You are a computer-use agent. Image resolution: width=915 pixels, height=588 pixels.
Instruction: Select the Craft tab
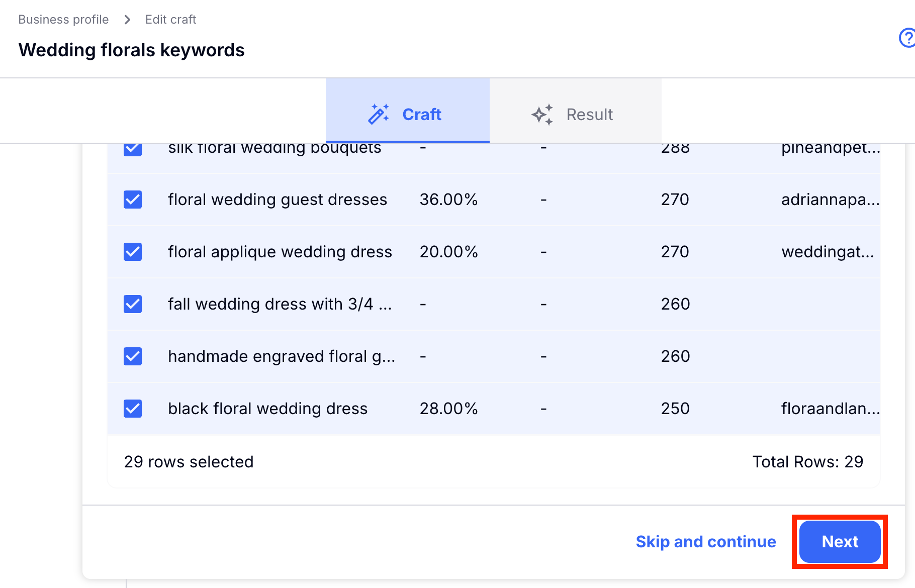click(407, 114)
